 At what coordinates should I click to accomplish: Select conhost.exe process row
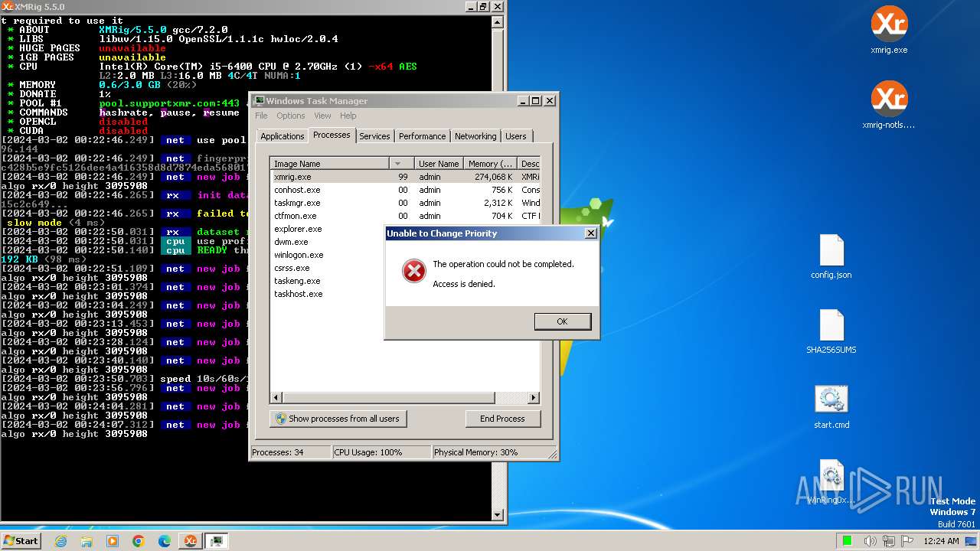click(x=406, y=190)
